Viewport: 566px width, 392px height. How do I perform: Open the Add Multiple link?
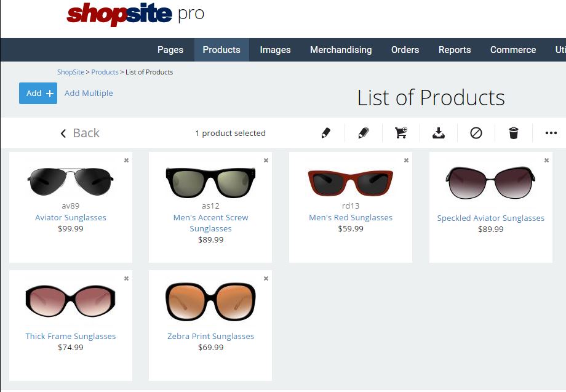(89, 93)
